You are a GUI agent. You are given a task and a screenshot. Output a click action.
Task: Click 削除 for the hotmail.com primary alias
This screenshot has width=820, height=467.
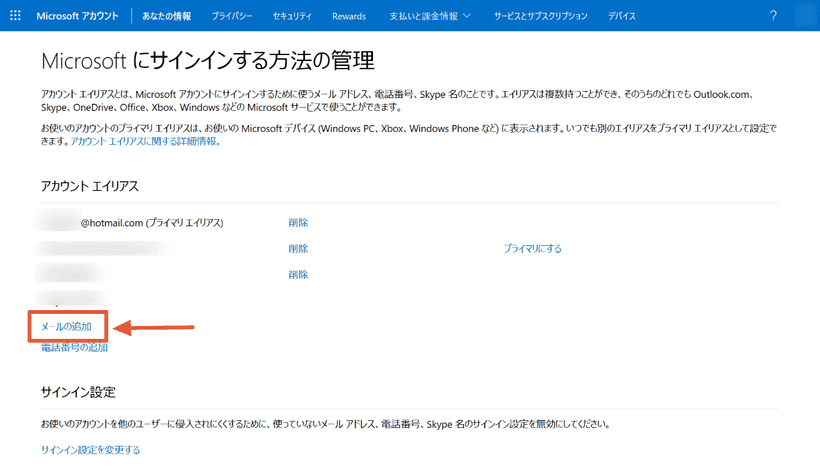(x=298, y=223)
